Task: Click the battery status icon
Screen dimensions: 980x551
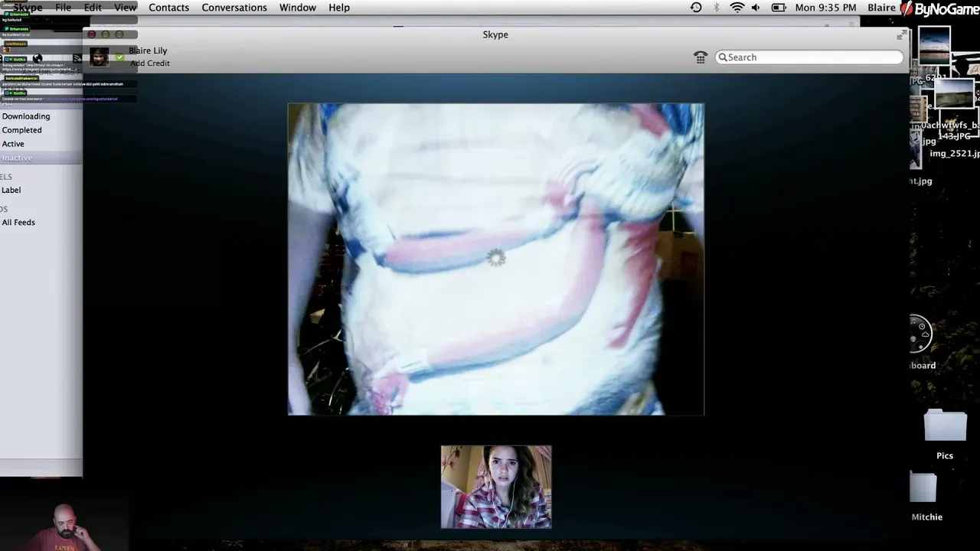Action: click(779, 8)
